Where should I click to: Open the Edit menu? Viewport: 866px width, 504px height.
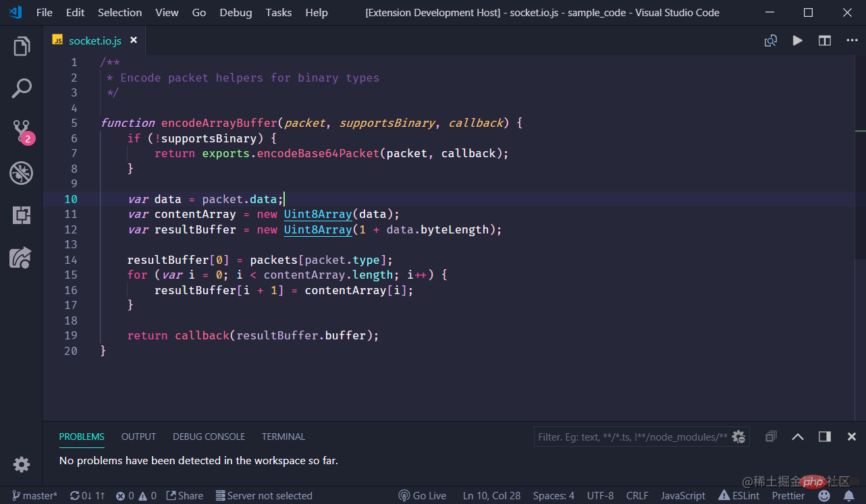click(76, 12)
